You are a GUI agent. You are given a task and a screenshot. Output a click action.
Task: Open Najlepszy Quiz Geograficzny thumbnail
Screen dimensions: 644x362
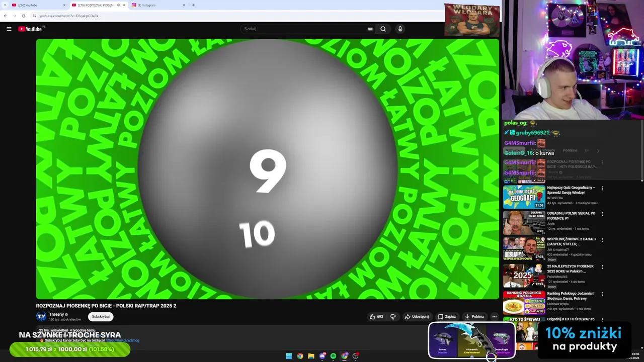(x=524, y=197)
